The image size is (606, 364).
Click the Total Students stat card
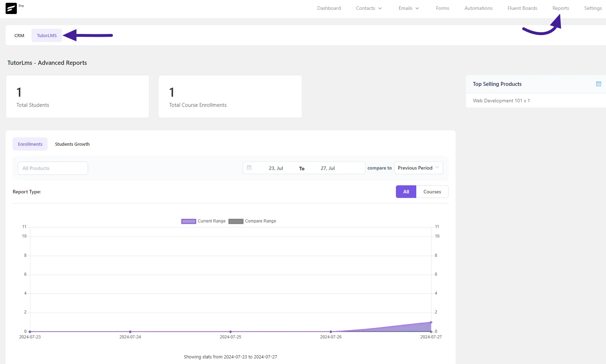[x=78, y=96]
